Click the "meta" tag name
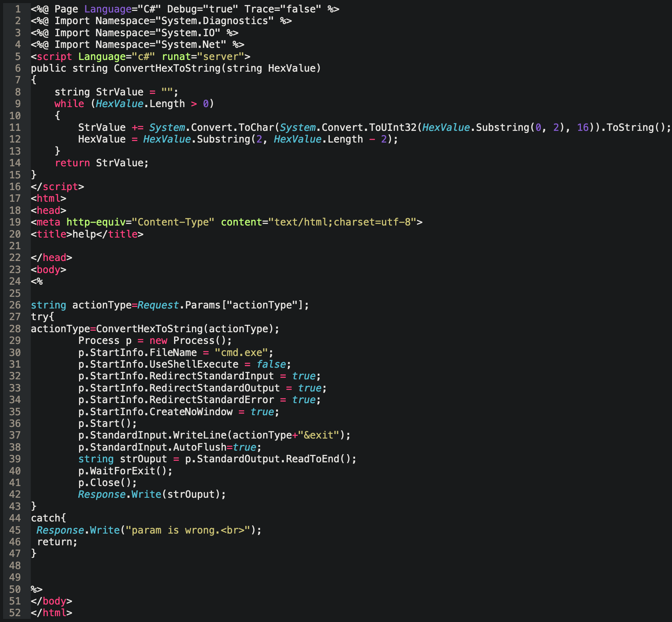Image resolution: width=672 pixels, height=622 pixels. point(49,222)
